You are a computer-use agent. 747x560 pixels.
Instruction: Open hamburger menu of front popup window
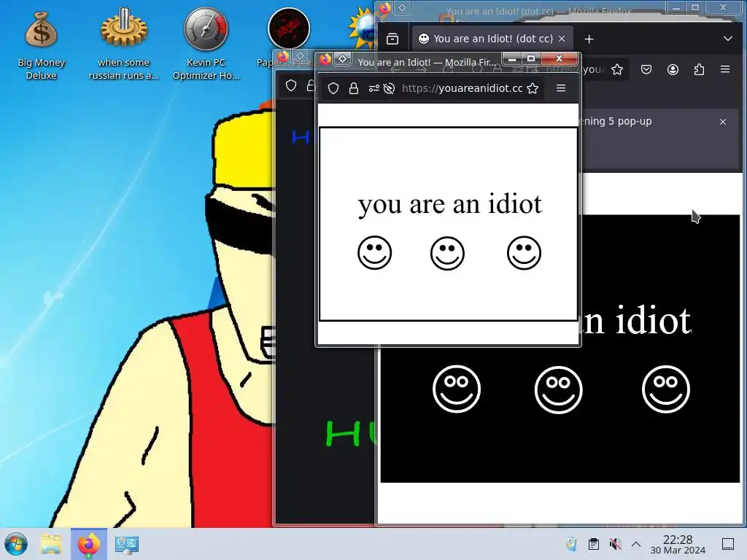point(561,88)
